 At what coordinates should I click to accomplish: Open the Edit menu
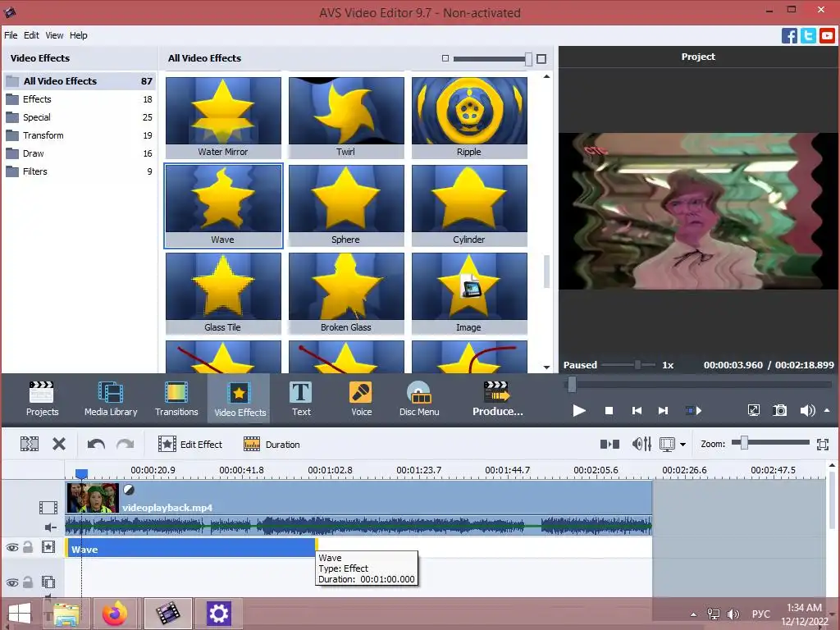click(x=31, y=35)
